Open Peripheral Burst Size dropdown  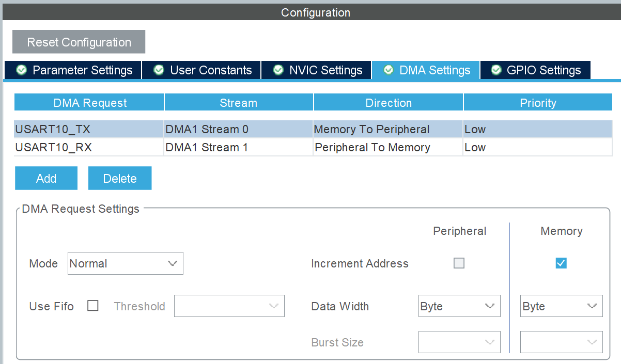459,342
